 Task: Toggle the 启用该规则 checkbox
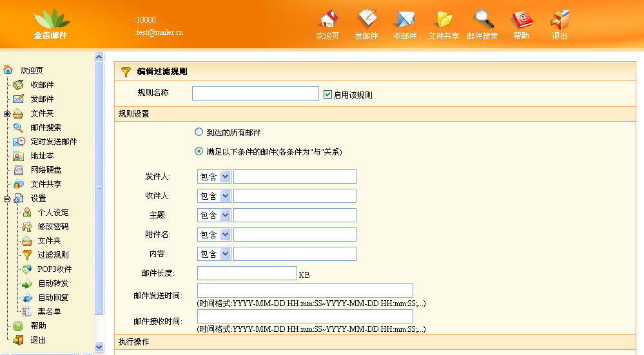click(x=327, y=94)
